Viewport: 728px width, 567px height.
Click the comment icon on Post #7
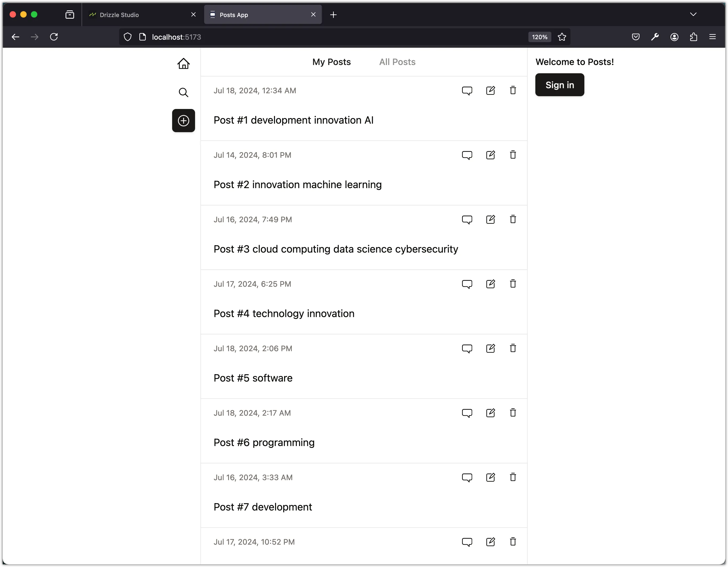coord(467,477)
